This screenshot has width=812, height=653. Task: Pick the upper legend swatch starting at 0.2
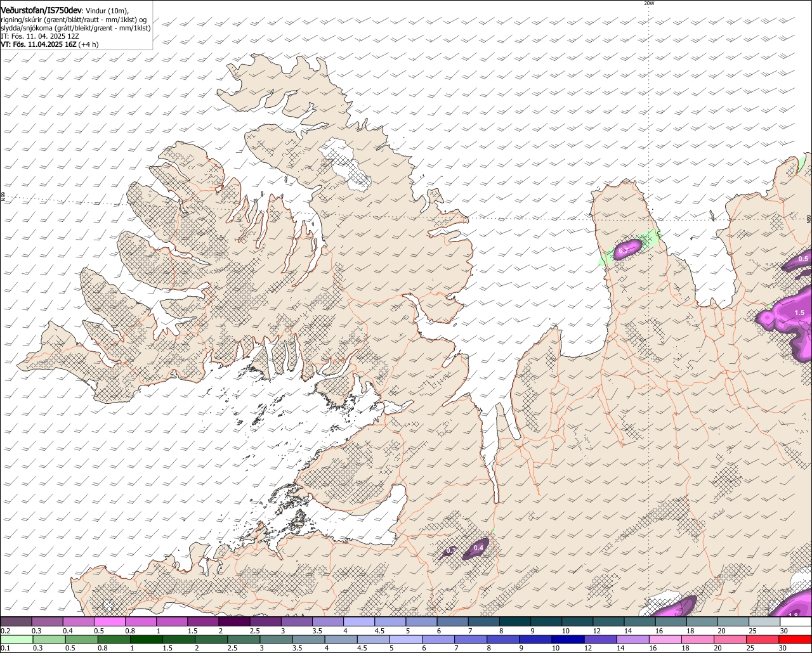point(16,622)
